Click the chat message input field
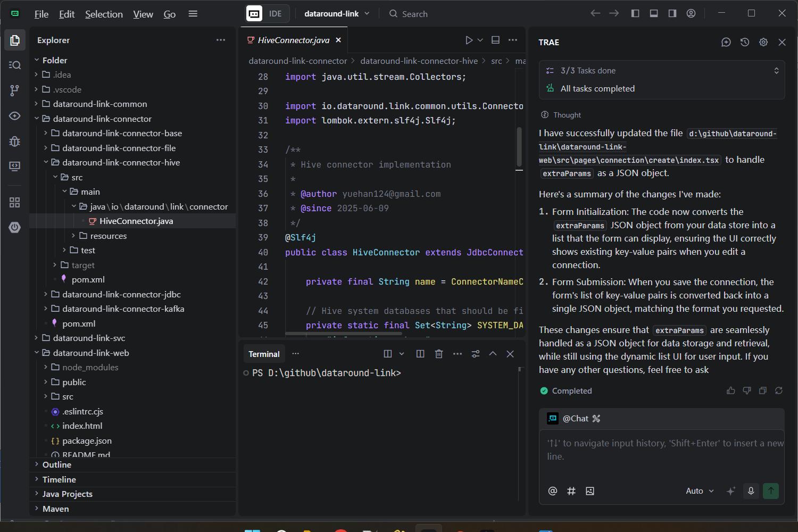 point(661,450)
